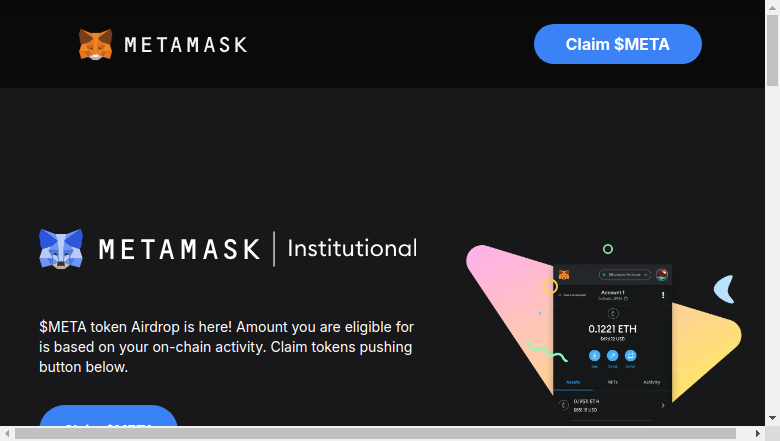The width and height of the screenshot is (780, 441).
Task: Click the partially visible blue claim button below text
Action: [x=108, y=416]
